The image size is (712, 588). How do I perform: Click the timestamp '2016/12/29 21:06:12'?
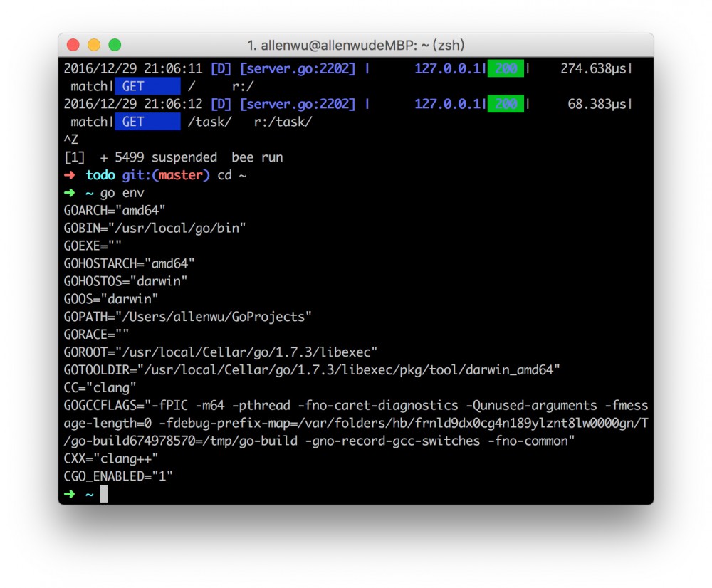tap(133, 104)
